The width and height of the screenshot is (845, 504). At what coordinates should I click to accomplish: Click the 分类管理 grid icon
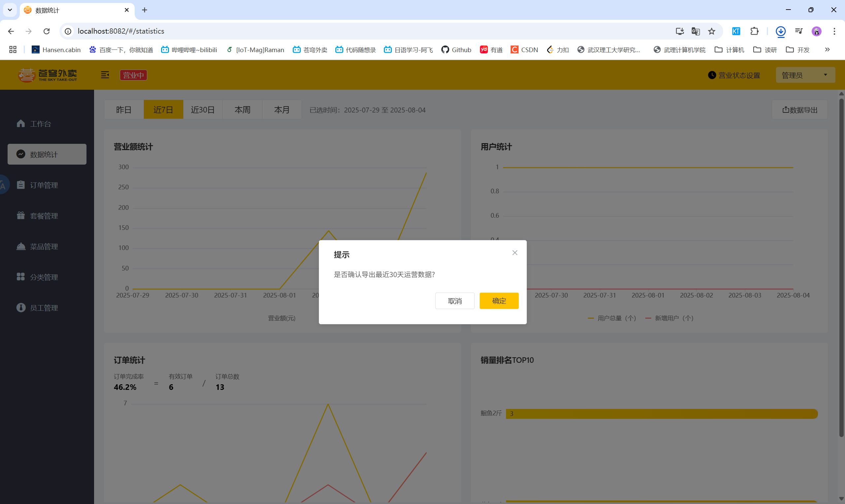[x=21, y=277]
